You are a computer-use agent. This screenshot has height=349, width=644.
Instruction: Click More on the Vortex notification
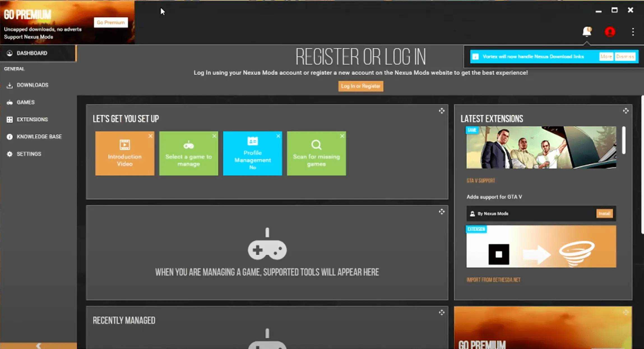[606, 57]
